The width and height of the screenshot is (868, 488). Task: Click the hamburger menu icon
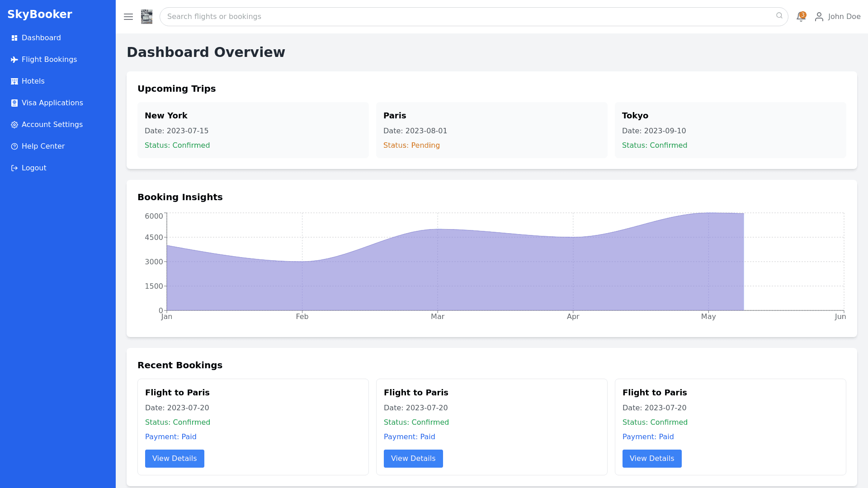128,17
